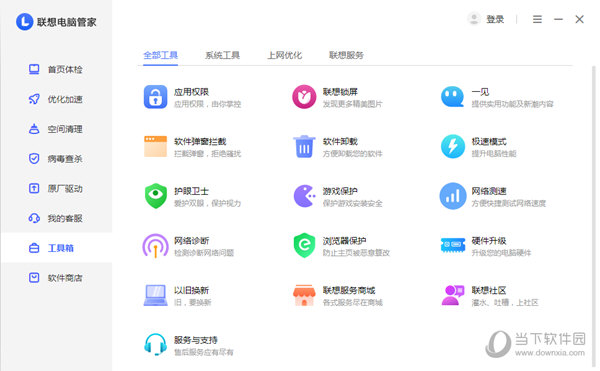Click the 游戏保护 title text
The height and width of the screenshot is (371, 600).
click(x=340, y=191)
